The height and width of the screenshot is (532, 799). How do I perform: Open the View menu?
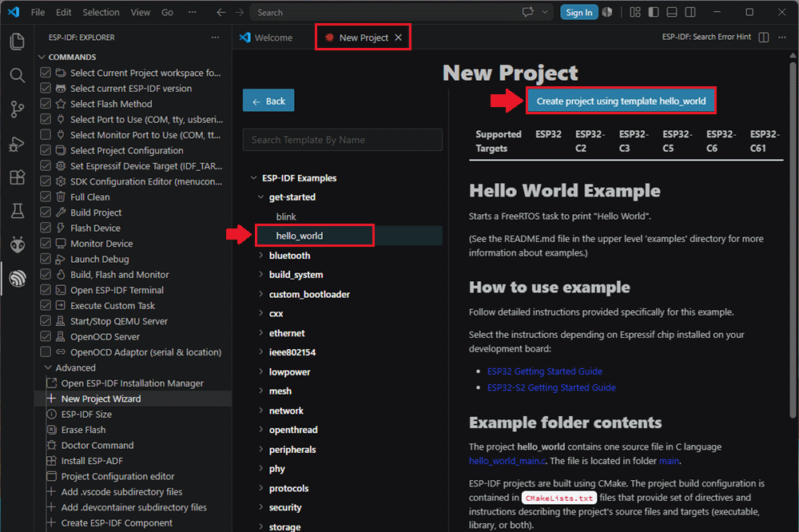140,12
